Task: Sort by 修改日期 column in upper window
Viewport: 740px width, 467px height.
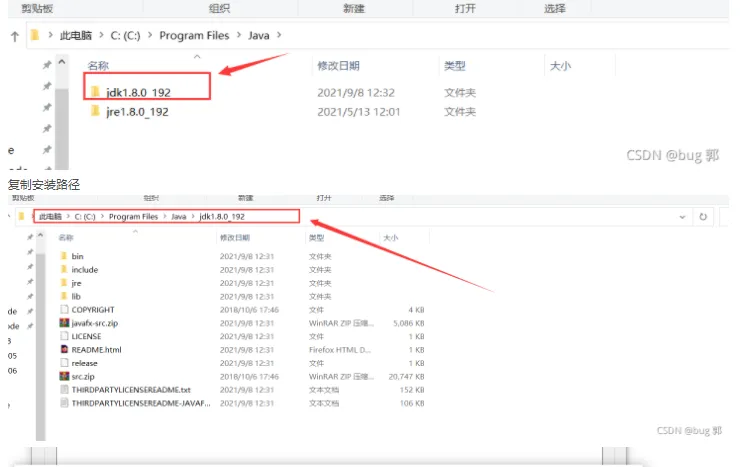Action: point(338,66)
